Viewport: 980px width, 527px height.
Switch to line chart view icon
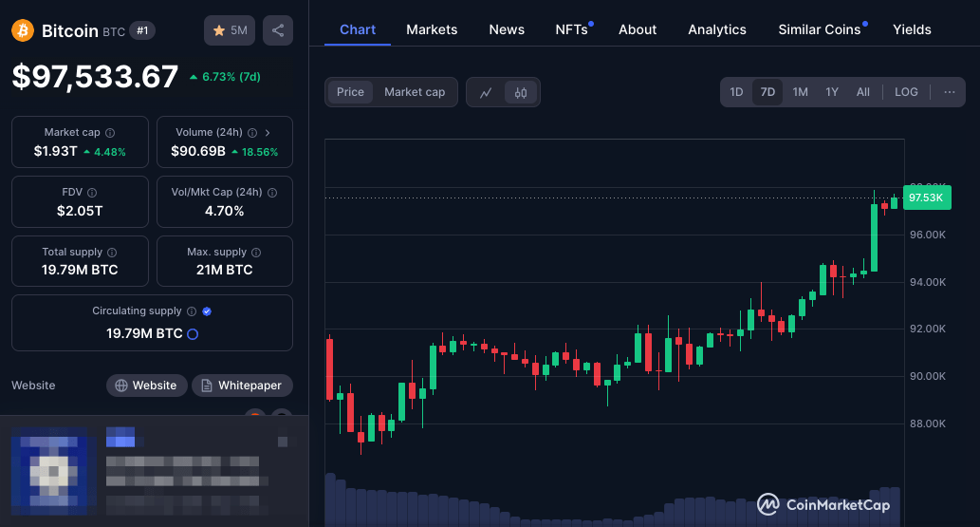486,92
